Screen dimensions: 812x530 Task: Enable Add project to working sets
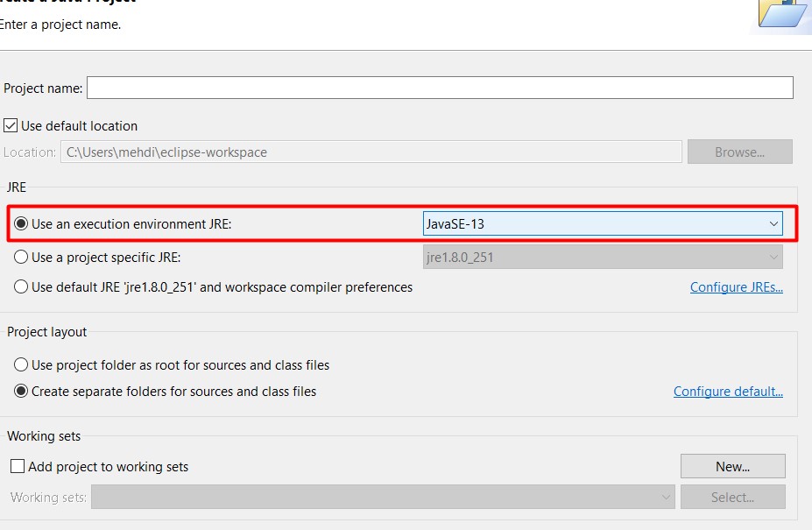pos(18,467)
